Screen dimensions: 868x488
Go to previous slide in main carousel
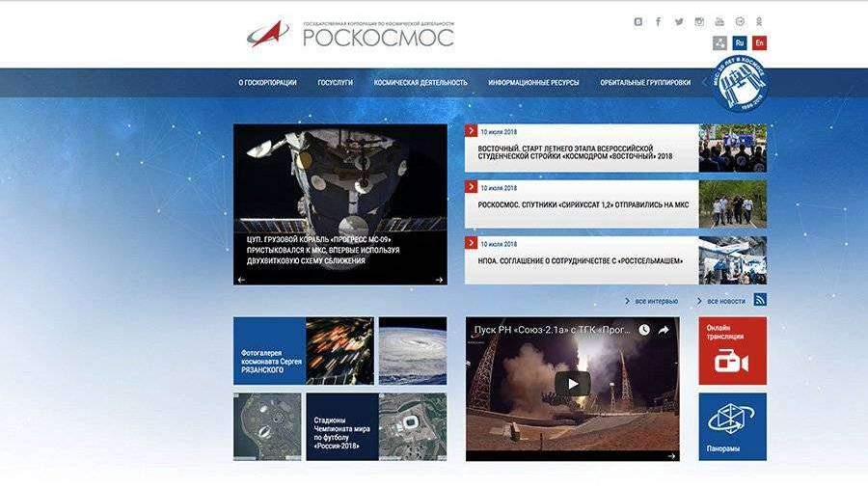[241, 280]
